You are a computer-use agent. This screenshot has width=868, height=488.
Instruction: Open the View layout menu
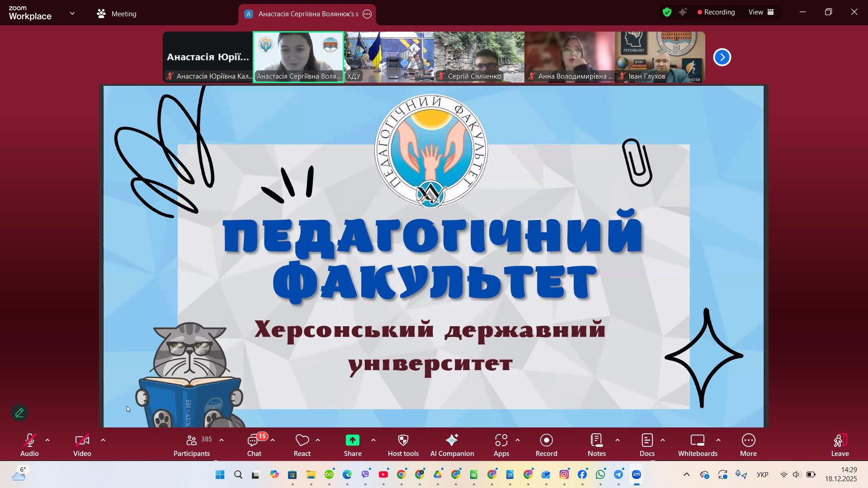pos(761,12)
